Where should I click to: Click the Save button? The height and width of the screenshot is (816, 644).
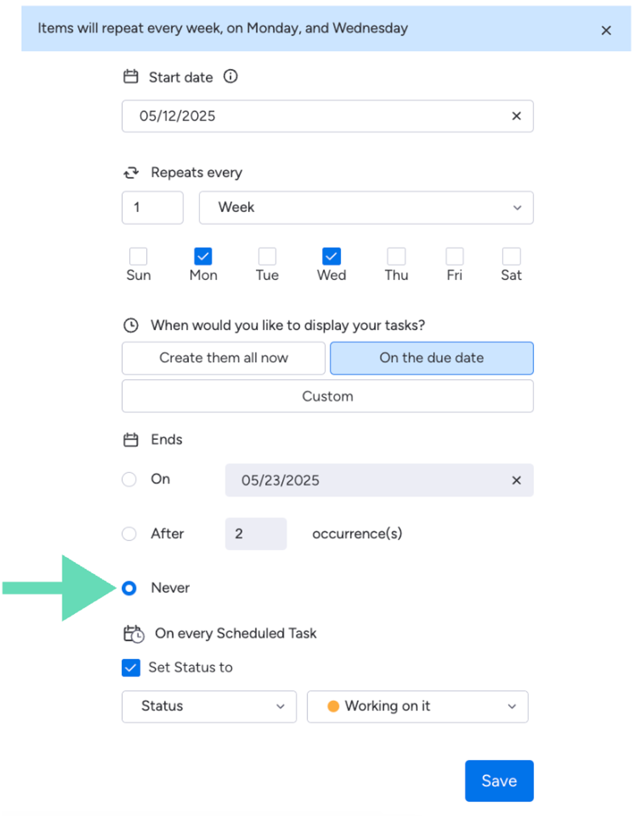pos(499,781)
